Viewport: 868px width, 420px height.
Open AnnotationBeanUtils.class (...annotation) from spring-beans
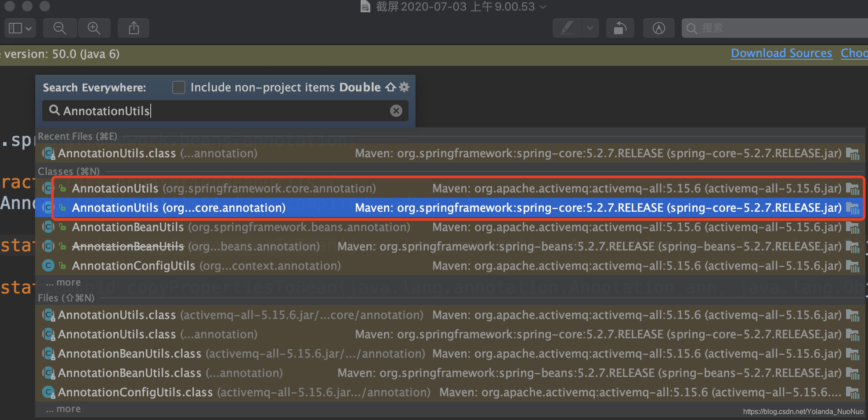pos(450,373)
